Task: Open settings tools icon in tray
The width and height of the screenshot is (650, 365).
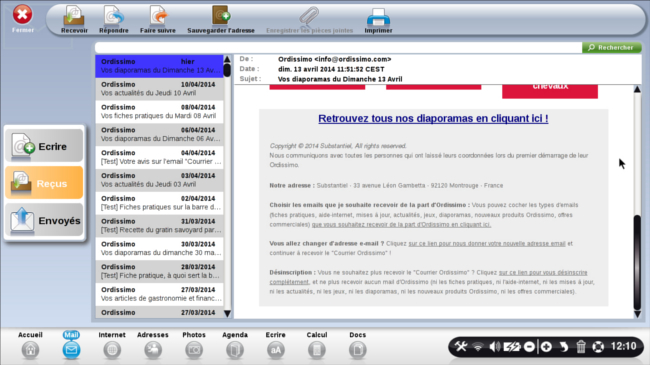Action: pyautogui.click(x=461, y=346)
